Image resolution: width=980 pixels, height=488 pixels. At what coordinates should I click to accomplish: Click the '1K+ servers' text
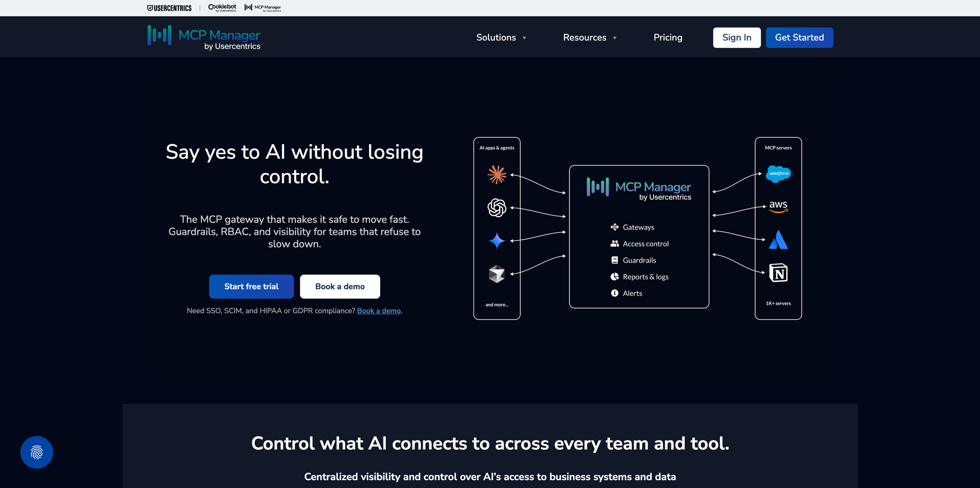[x=779, y=303]
